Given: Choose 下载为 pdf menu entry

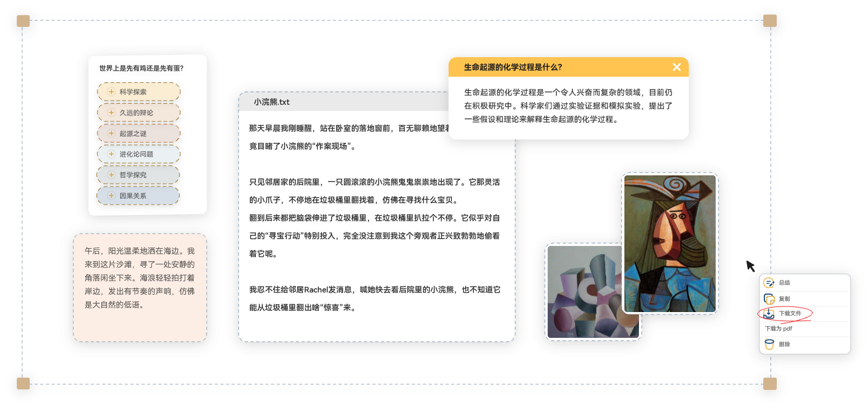Looking at the screenshot, I should tap(805, 329).
